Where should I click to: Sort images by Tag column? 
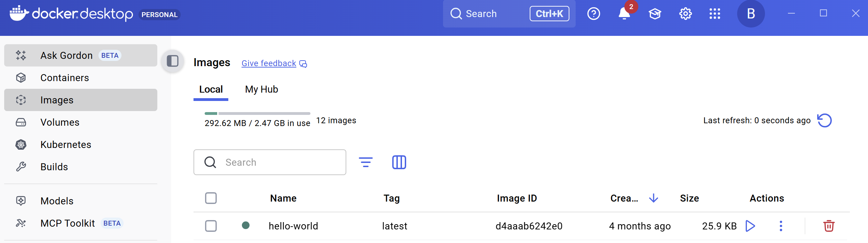click(392, 198)
